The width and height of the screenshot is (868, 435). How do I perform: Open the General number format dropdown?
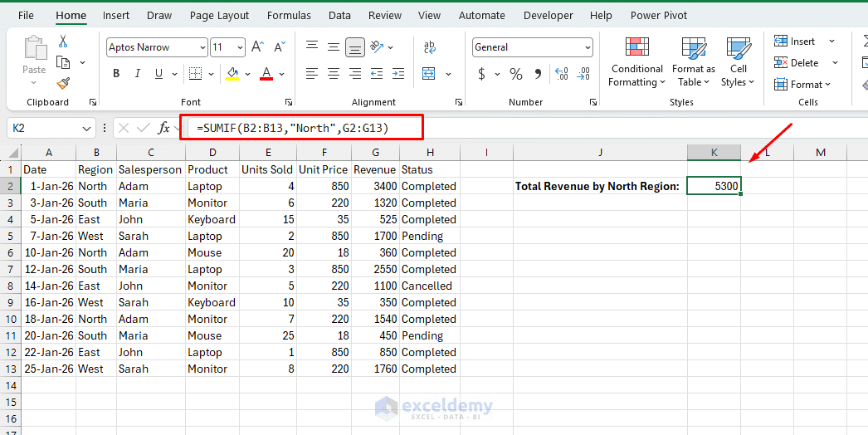588,47
